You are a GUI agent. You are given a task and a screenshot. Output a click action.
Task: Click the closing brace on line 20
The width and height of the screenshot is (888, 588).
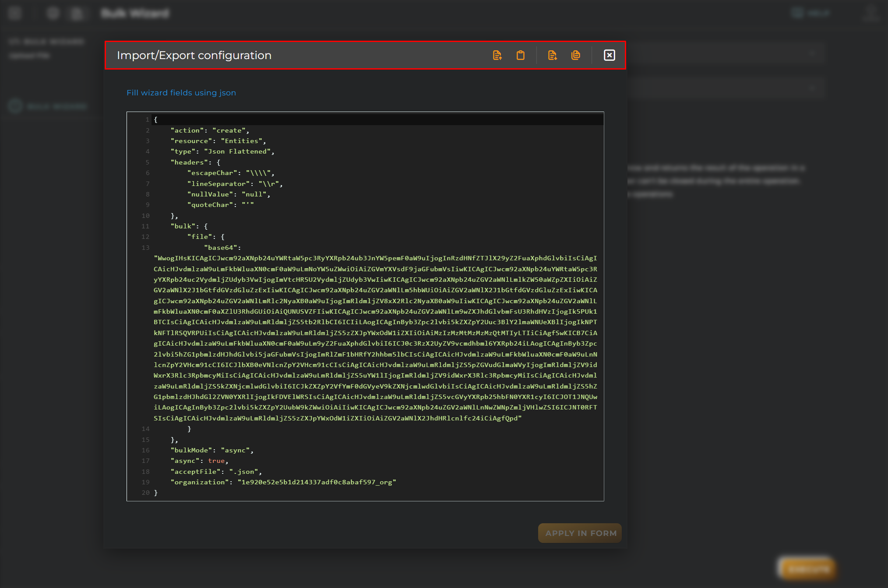point(155,493)
